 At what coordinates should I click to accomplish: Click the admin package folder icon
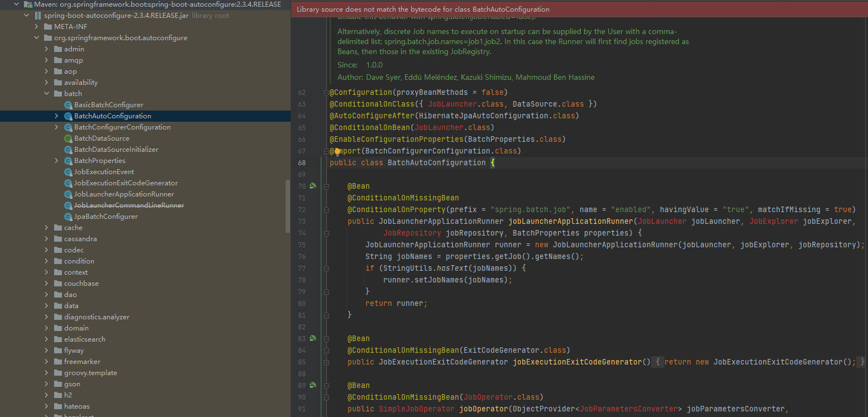click(x=59, y=49)
